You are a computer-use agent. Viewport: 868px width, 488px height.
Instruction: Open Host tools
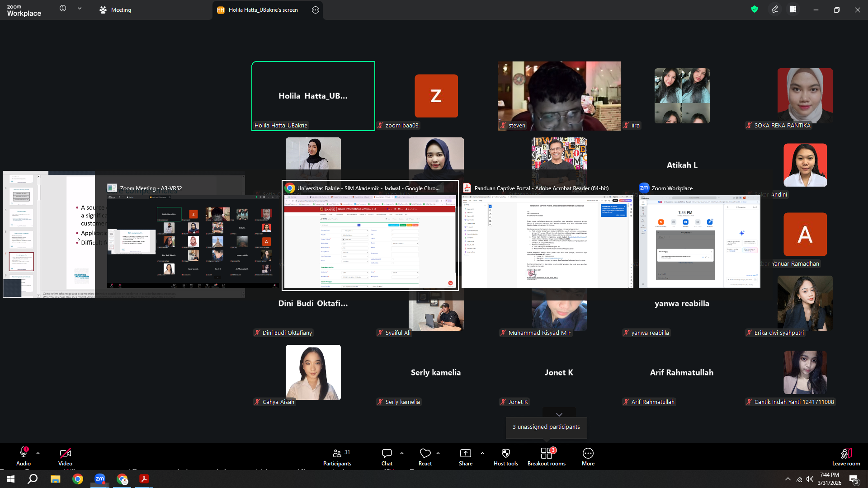pos(506,457)
